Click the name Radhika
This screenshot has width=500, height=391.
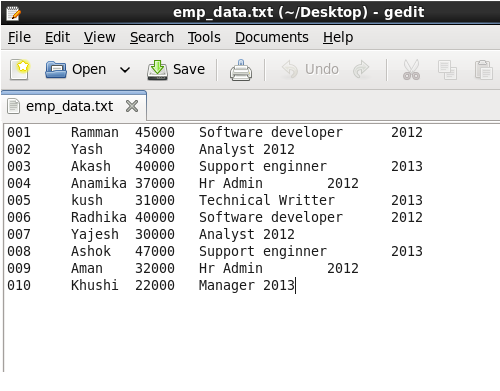click(99, 217)
